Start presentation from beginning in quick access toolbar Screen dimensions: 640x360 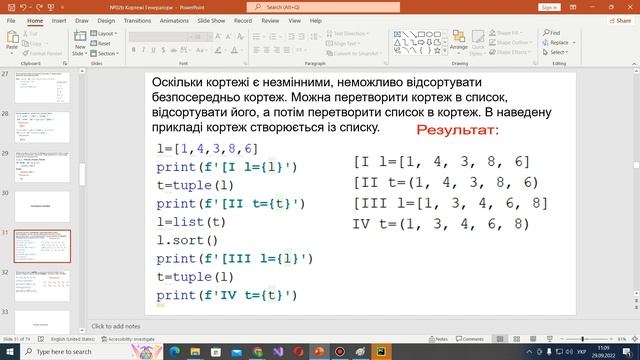(x=51, y=7)
